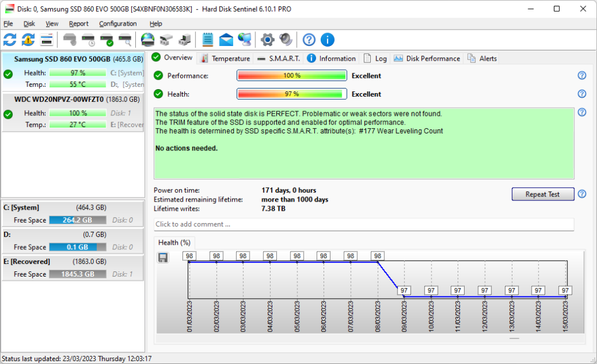Switch to the Overview tab
Image resolution: width=597 pixels, height=364 pixels.
point(172,58)
